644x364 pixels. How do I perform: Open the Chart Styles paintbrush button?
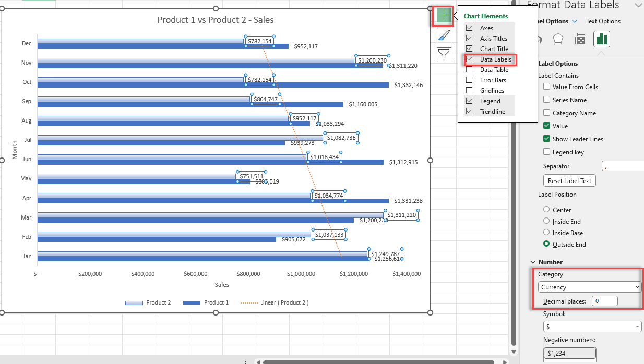[x=444, y=35]
